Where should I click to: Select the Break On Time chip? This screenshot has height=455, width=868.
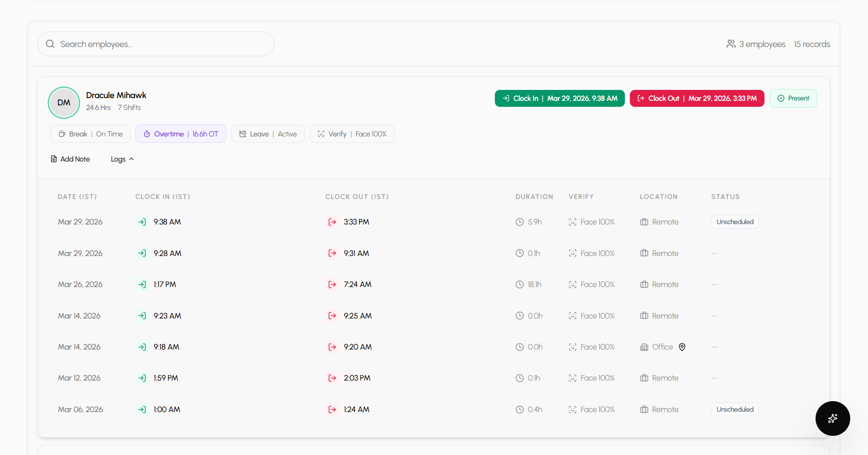(x=90, y=134)
